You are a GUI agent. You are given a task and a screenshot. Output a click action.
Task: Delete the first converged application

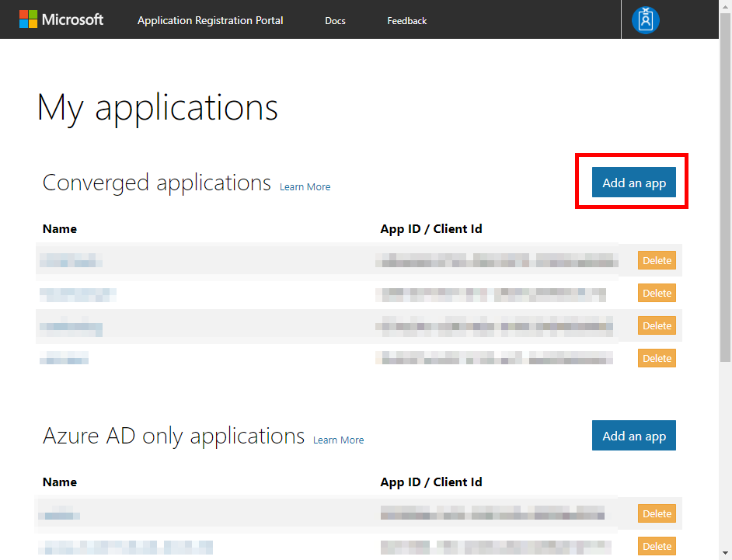coord(657,260)
